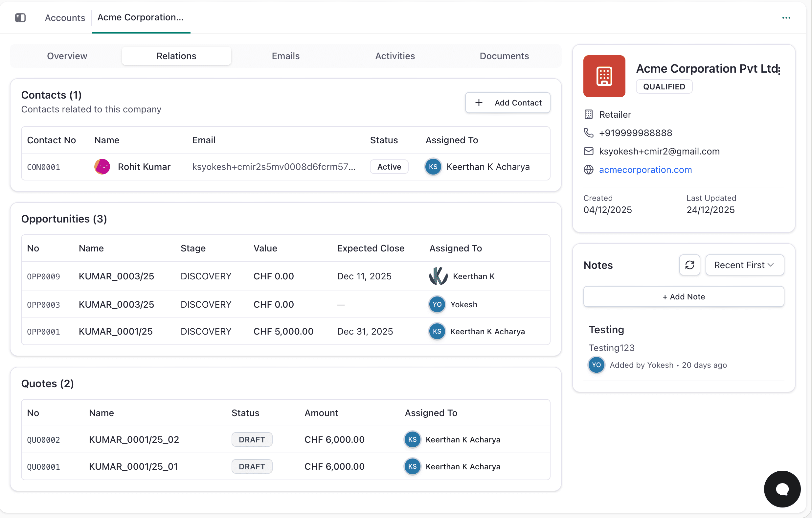
Task: Open quote QUO00001
Action: [43, 467]
